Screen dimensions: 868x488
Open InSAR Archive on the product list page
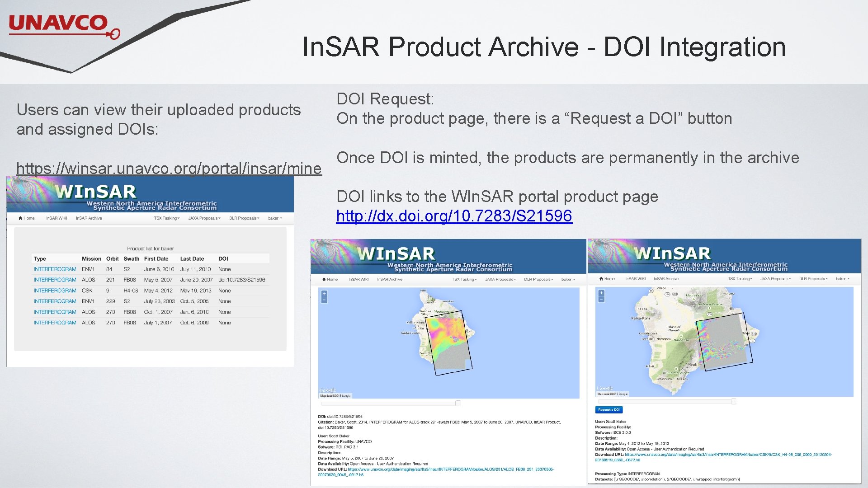click(89, 218)
